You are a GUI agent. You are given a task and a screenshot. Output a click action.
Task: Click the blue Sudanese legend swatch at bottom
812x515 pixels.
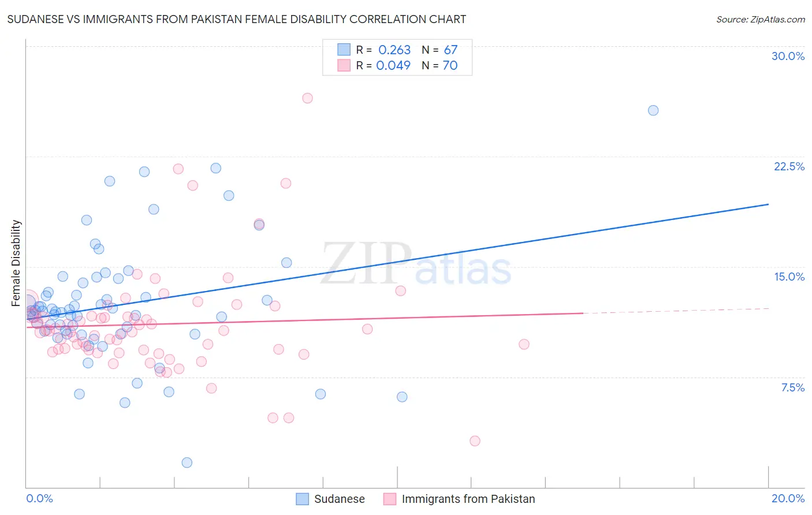(302, 499)
